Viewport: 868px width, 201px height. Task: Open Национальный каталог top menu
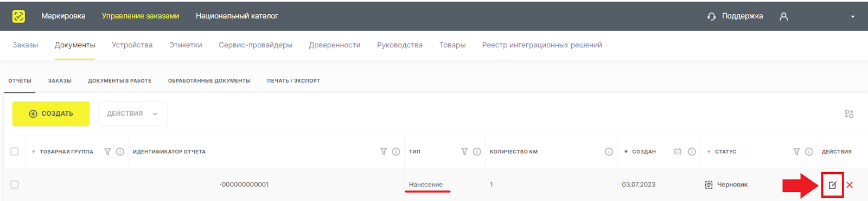tap(237, 16)
